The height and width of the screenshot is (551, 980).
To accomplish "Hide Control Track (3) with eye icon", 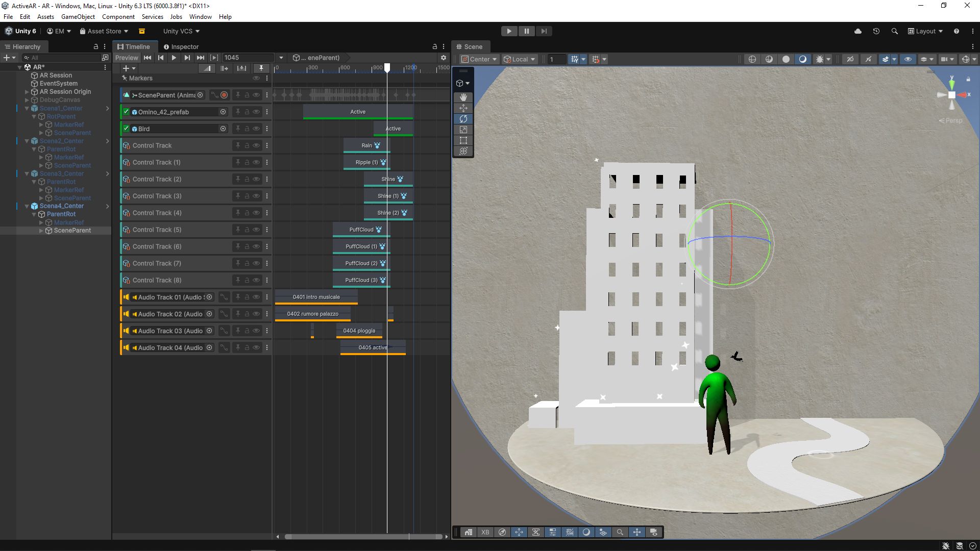I will [256, 196].
